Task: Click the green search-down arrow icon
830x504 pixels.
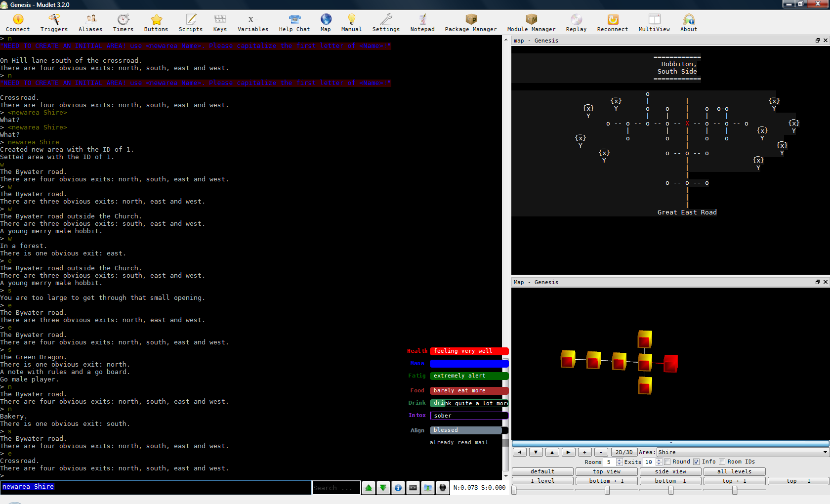Action: click(x=383, y=488)
